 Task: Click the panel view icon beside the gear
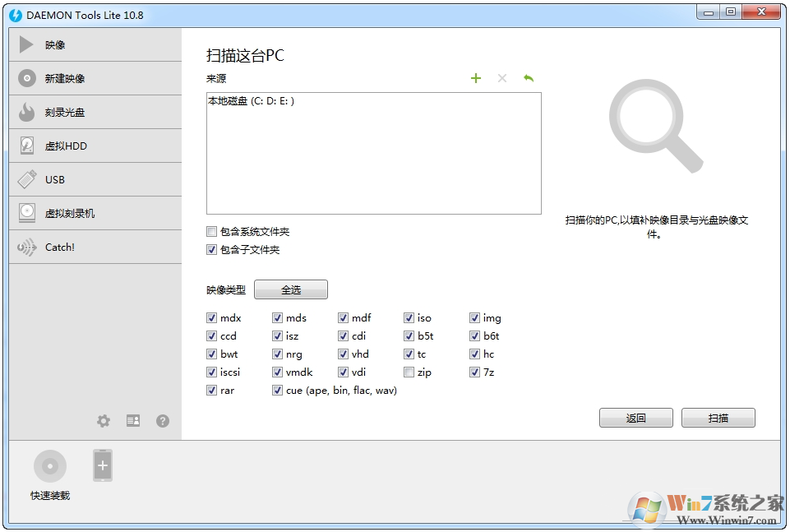tap(133, 420)
